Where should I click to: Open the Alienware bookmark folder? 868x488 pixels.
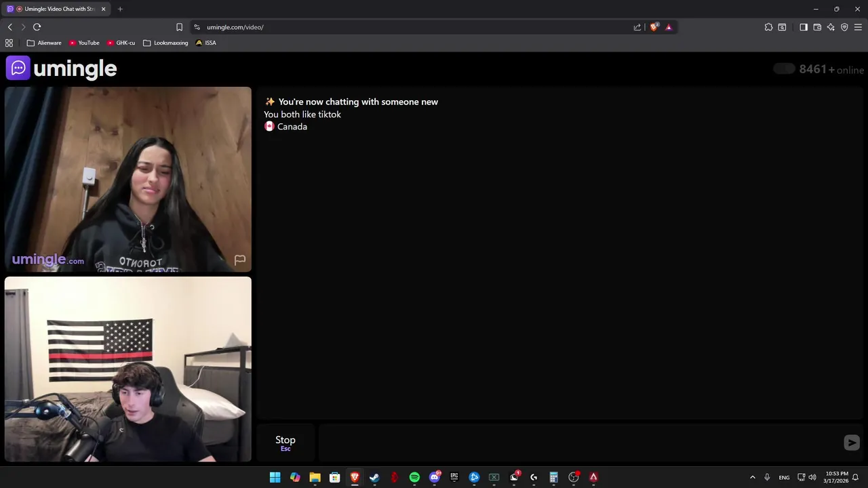click(x=44, y=43)
